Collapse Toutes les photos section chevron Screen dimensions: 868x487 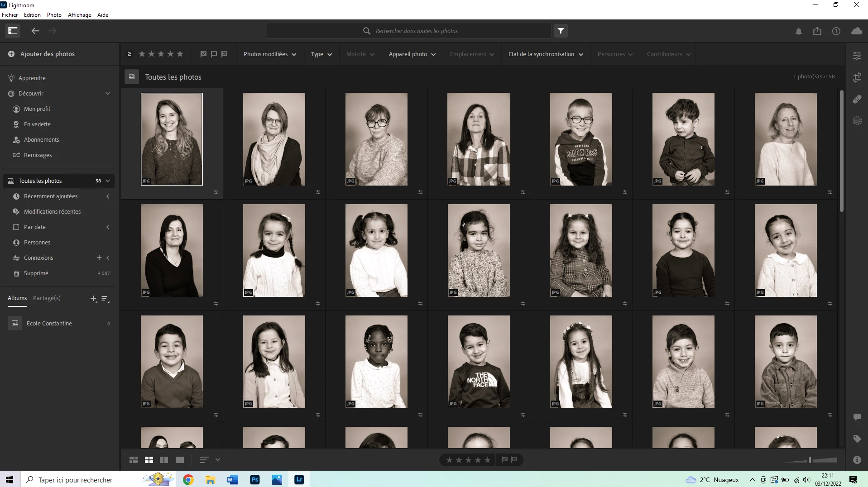[108, 181]
